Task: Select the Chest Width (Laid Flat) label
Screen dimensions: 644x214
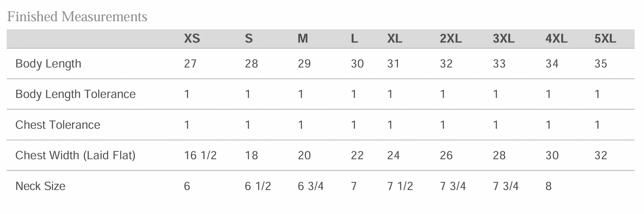Action: click(x=75, y=155)
